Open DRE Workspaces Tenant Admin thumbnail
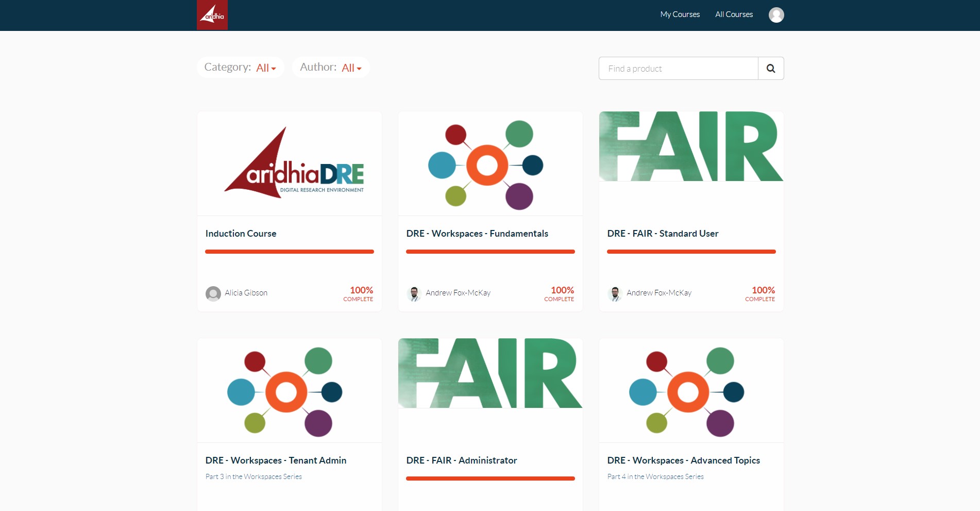The image size is (980, 511). point(290,390)
